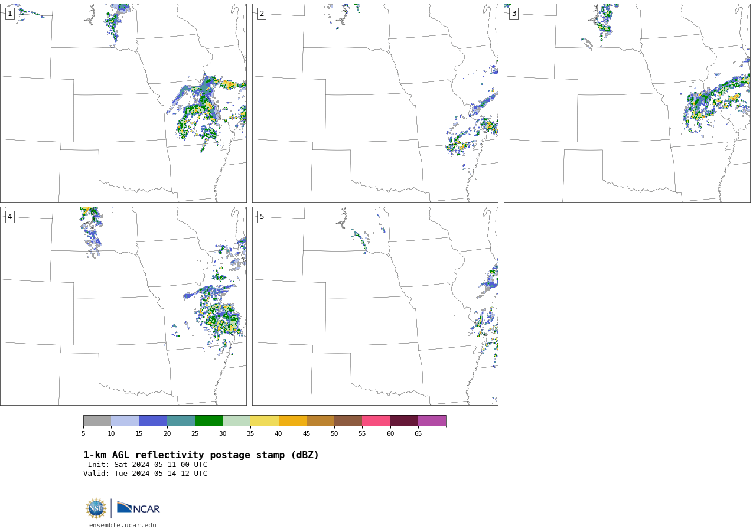Open ensemble member 2 reflectivity map

coord(375,103)
